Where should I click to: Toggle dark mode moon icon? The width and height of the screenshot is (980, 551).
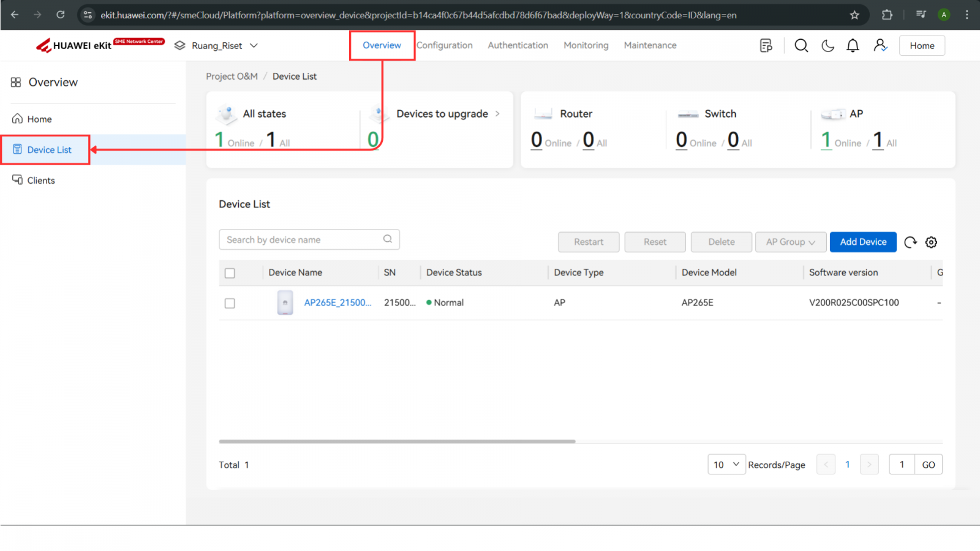tap(827, 46)
